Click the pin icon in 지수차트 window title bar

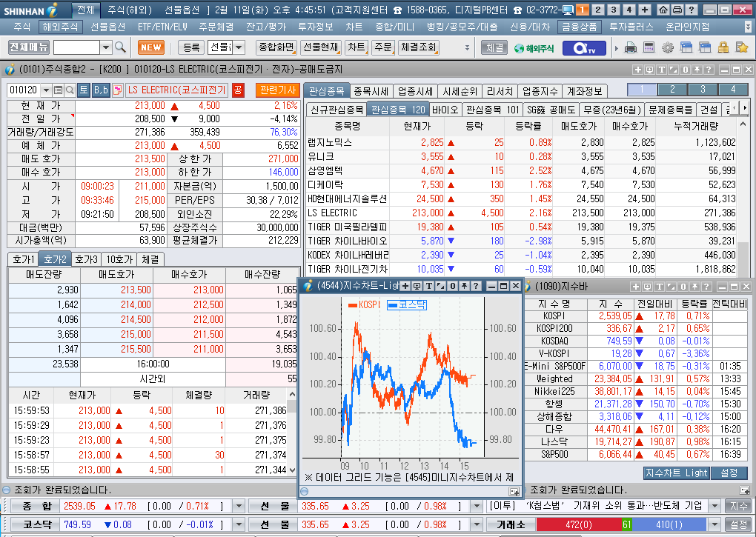click(464, 286)
